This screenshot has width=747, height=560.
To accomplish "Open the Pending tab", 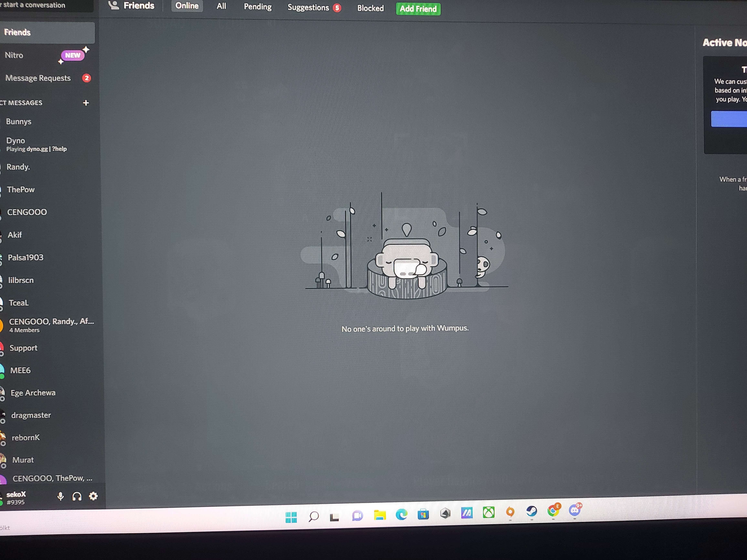I will click(258, 7).
